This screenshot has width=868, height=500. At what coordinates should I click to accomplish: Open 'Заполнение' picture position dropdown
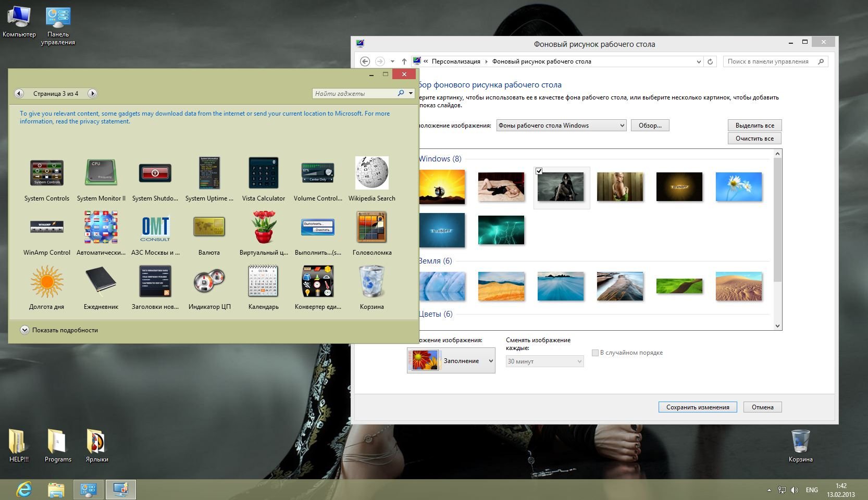(451, 360)
